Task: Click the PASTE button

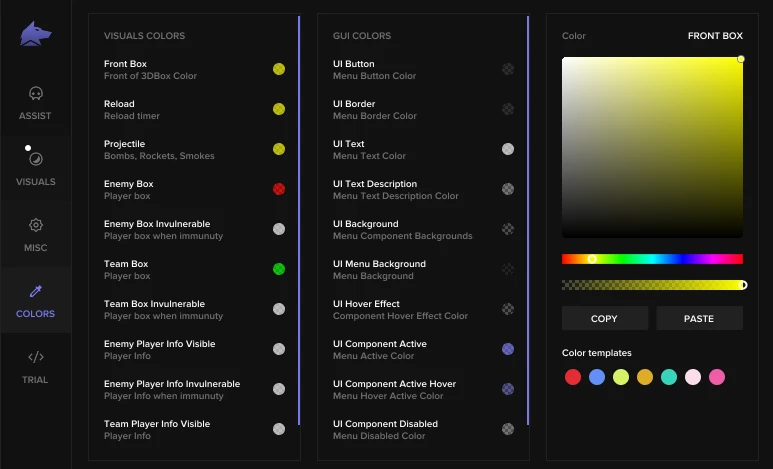Action: [699, 319]
